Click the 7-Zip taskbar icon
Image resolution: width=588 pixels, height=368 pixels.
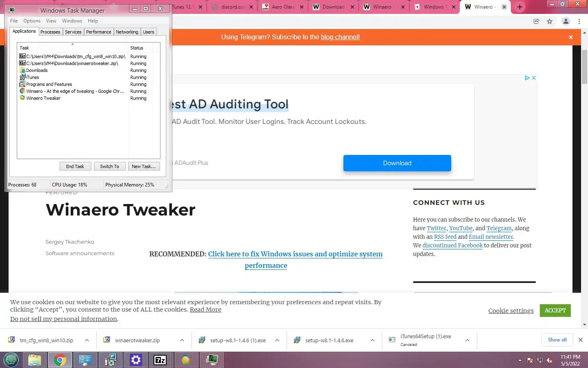160,360
